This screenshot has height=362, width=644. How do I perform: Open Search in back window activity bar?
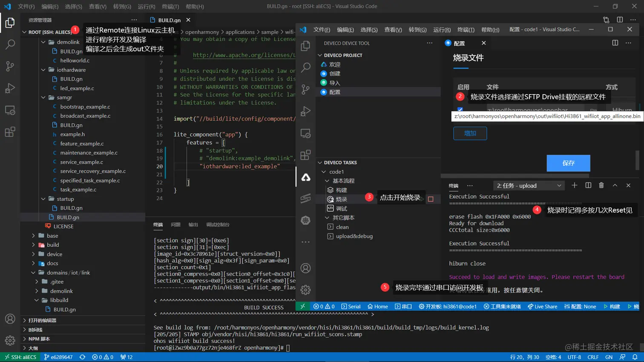(x=10, y=44)
